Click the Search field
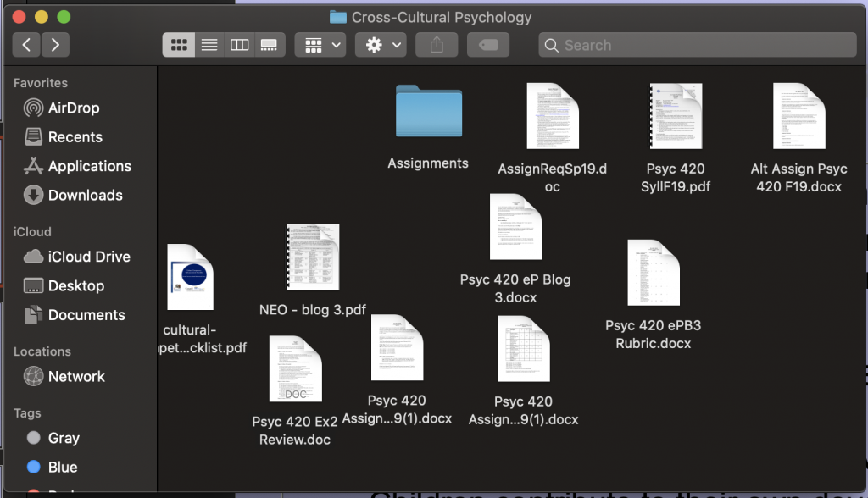This screenshot has width=868, height=498. (698, 45)
